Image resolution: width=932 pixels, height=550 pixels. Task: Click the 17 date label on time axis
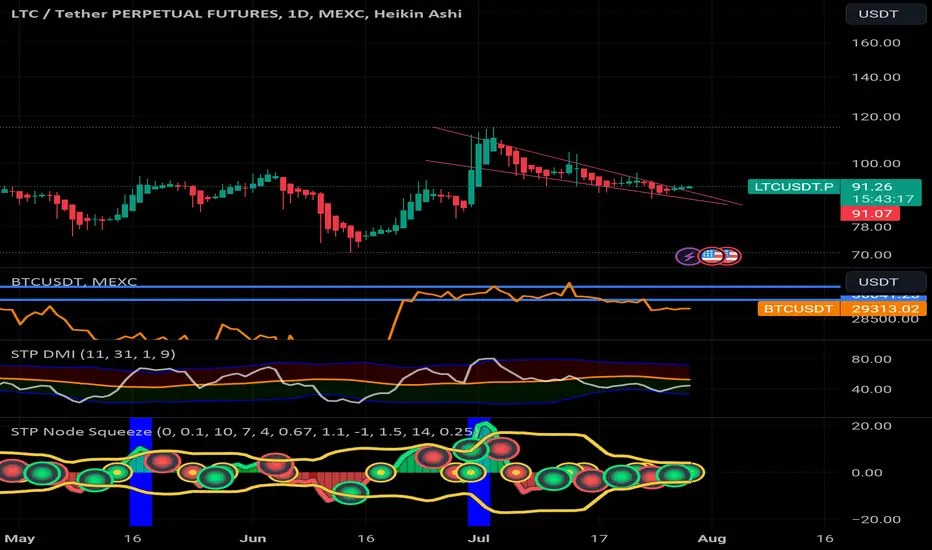point(599,539)
